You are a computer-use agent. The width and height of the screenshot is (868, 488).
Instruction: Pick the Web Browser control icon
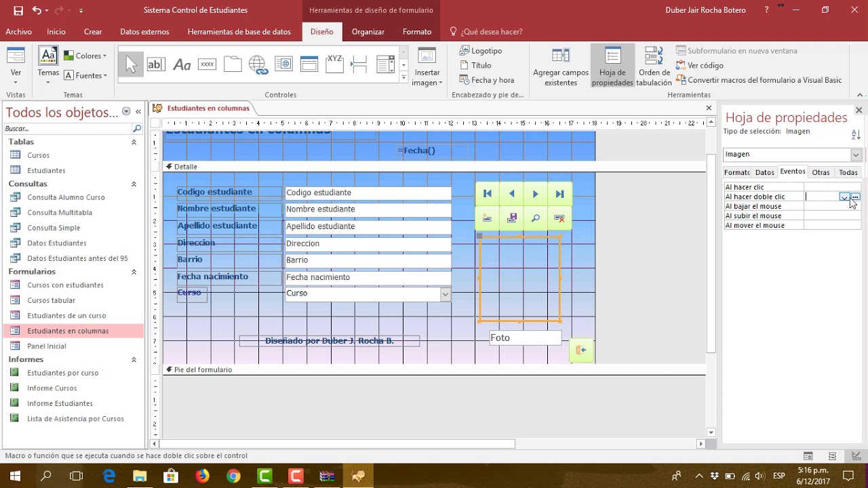pos(283,64)
